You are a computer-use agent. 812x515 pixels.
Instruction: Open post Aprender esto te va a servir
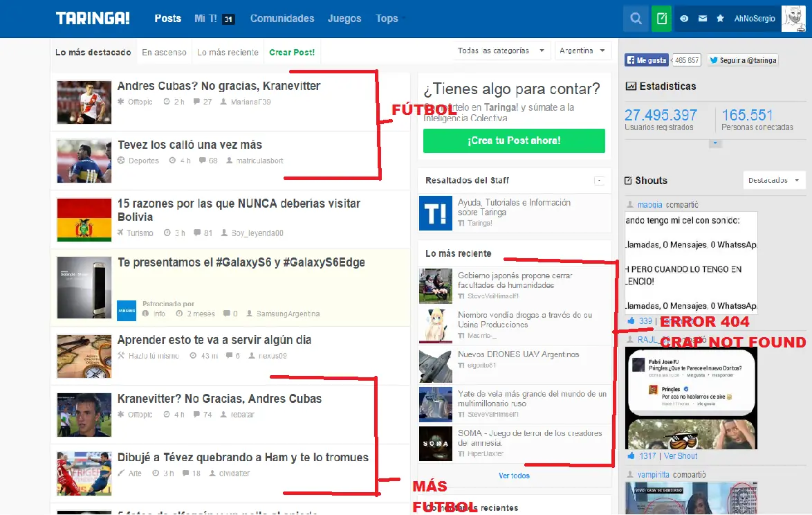click(214, 340)
